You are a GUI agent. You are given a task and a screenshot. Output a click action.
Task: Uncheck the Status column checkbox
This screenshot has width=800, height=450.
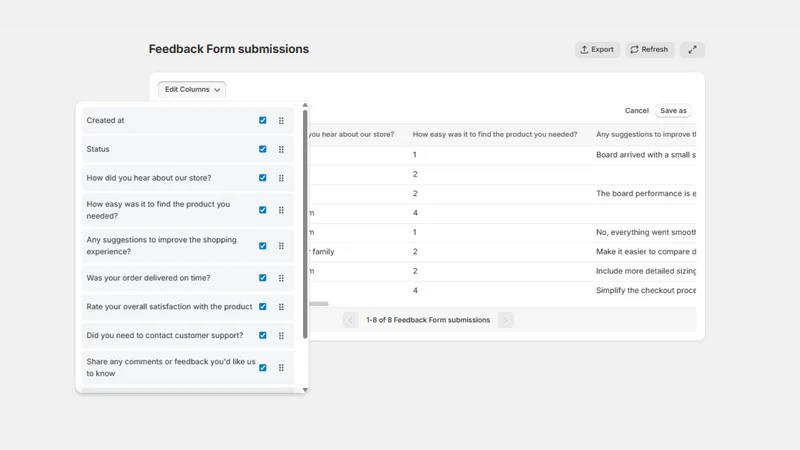point(263,149)
